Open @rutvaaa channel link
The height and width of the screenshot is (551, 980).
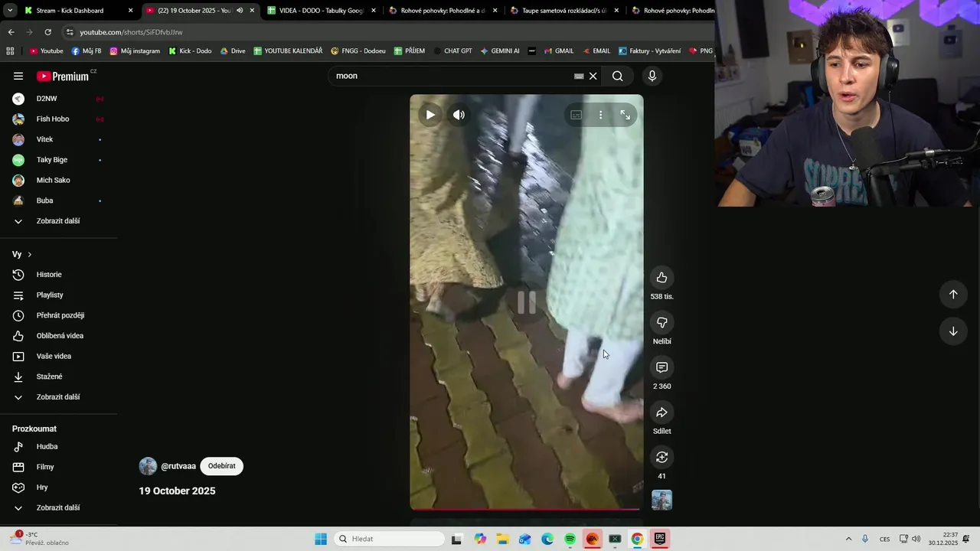coord(178,466)
